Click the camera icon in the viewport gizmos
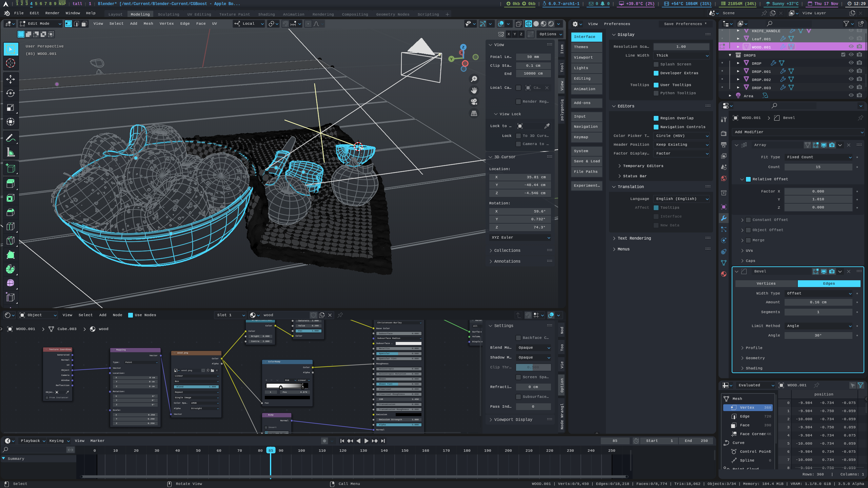 click(x=474, y=101)
